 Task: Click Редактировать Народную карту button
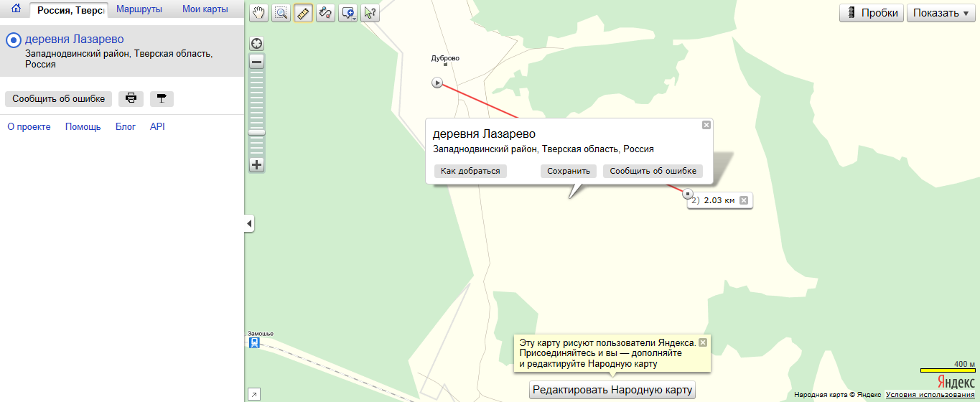click(x=612, y=390)
